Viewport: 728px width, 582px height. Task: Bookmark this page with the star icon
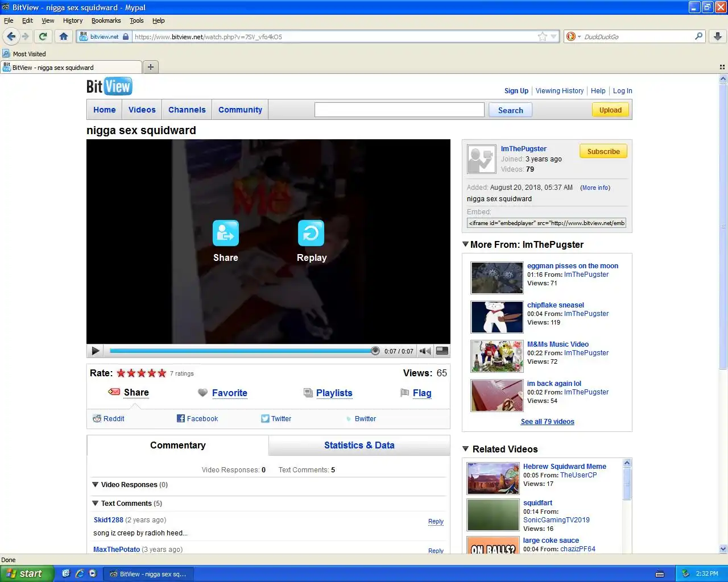(x=542, y=36)
